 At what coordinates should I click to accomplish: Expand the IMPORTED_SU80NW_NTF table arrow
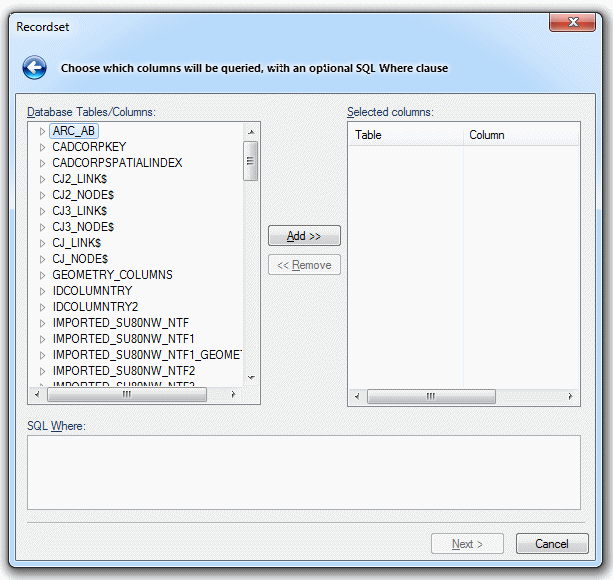[42, 324]
